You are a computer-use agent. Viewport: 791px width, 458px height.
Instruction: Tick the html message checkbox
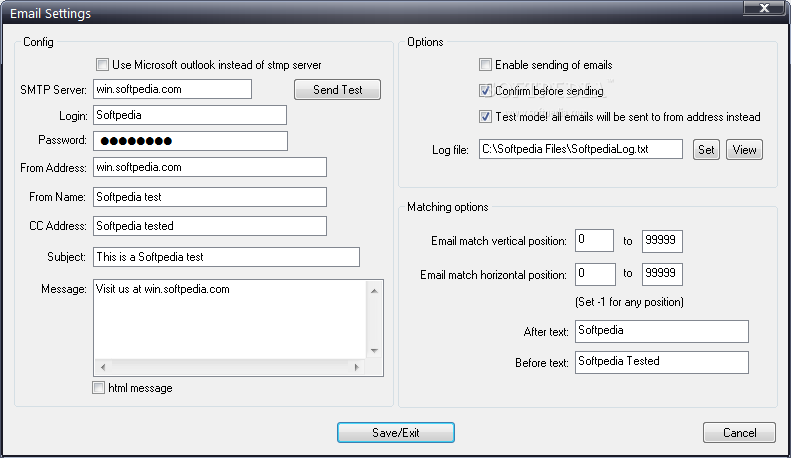point(98,387)
